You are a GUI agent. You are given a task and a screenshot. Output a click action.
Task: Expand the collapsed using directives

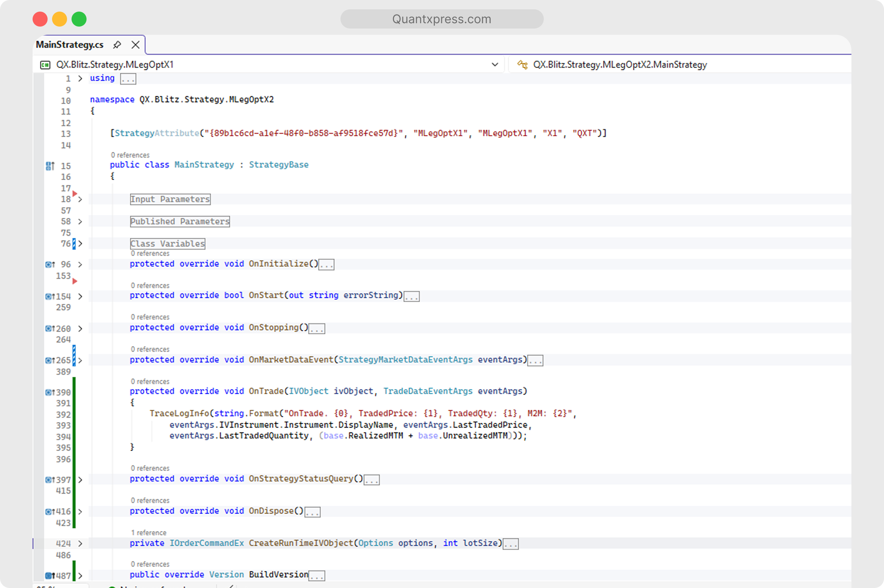(x=80, y=78)
